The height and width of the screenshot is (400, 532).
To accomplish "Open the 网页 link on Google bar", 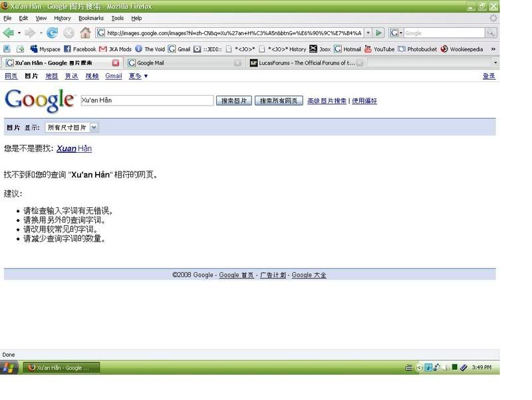I will coord(11,76).
